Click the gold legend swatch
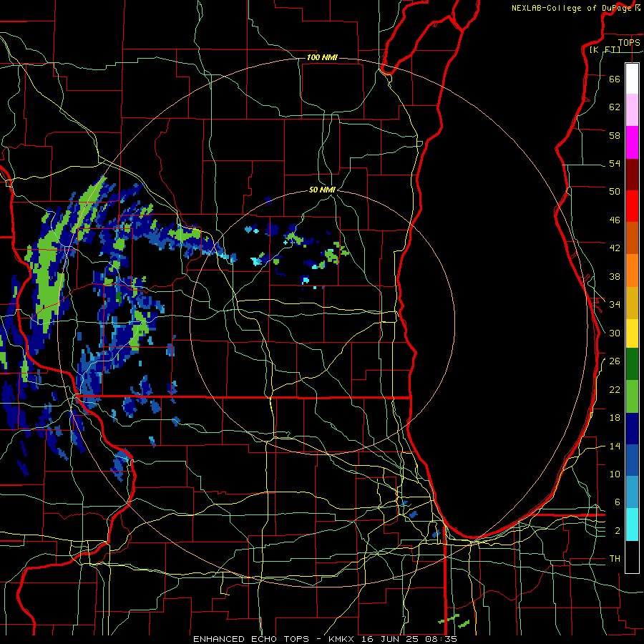Viewport: 644px width, 644px height. 632,303
